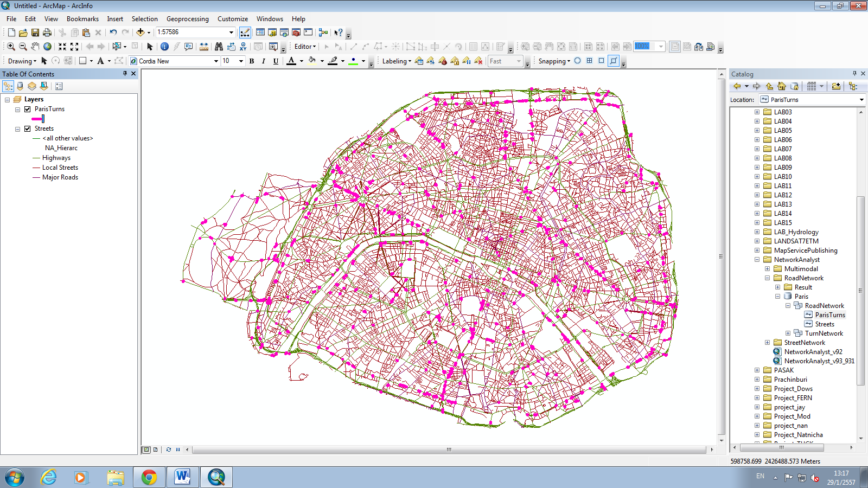The width and height of the screenshot is (868, 488).
Task: Expand the StreetNetwork item in Catalog
Action: click(767, 342)
